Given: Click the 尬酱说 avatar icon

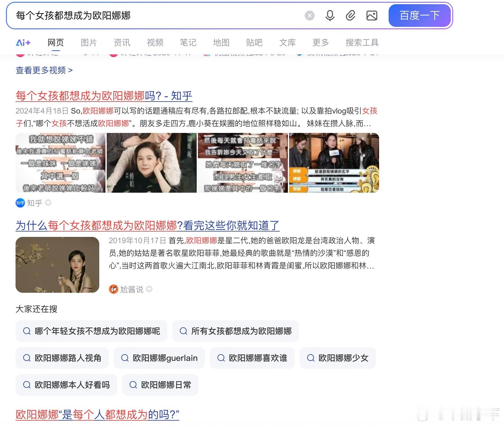Looking at the screenshot, I should (x=113, y=289).
